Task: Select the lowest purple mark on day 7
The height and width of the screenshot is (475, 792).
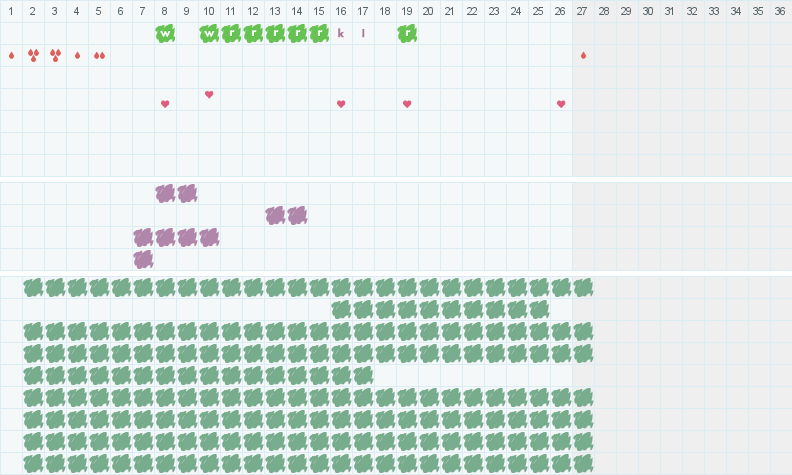Action: pyautogui.click(x=143, y=259)
